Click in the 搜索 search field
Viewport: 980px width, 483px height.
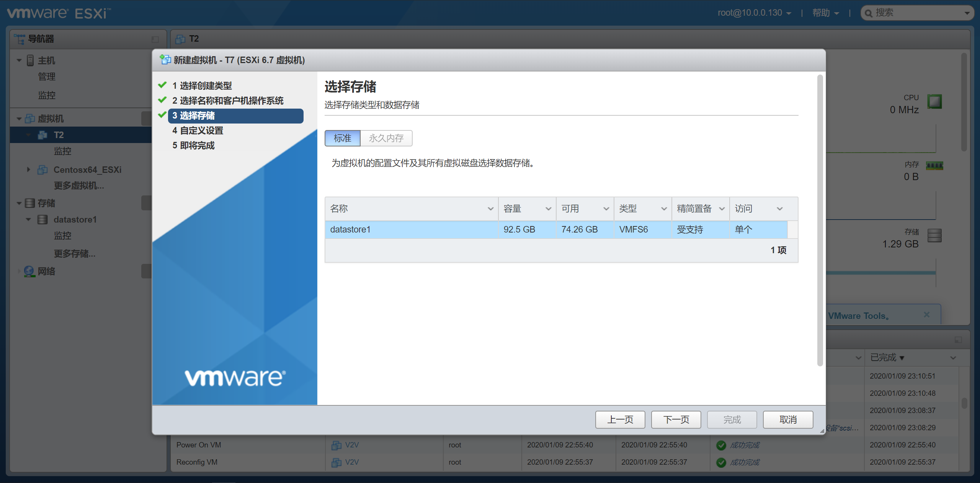[917, 13]
